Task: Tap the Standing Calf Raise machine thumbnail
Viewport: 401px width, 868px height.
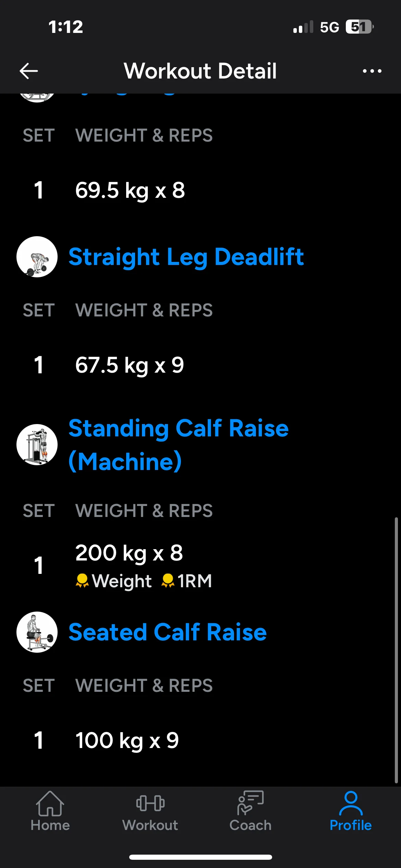Action: (37, 445)
